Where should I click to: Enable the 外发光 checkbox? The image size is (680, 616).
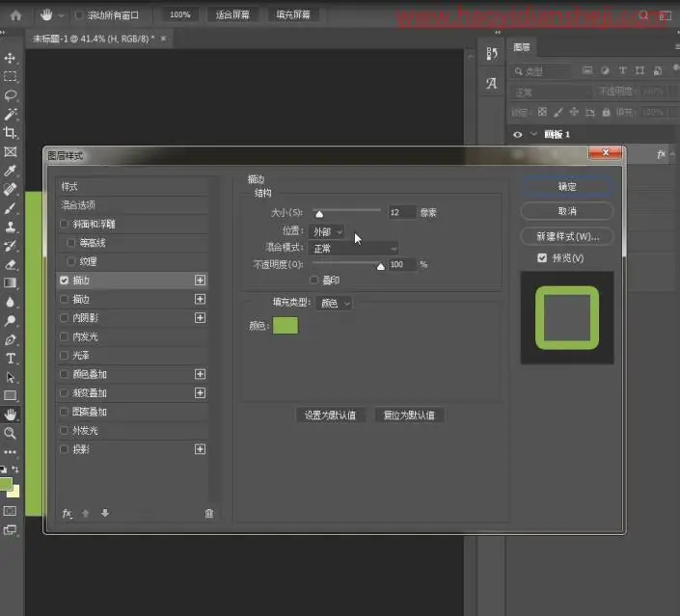[65, 431]
